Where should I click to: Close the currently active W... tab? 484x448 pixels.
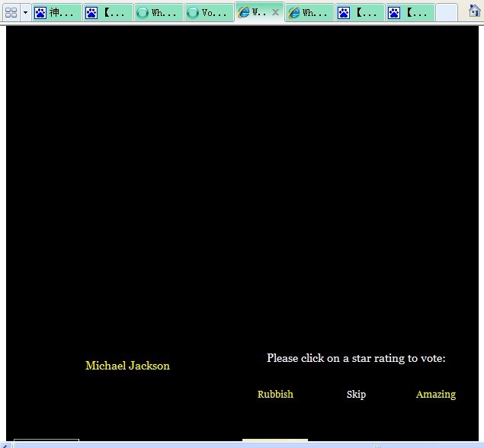(x=275, y=12)
